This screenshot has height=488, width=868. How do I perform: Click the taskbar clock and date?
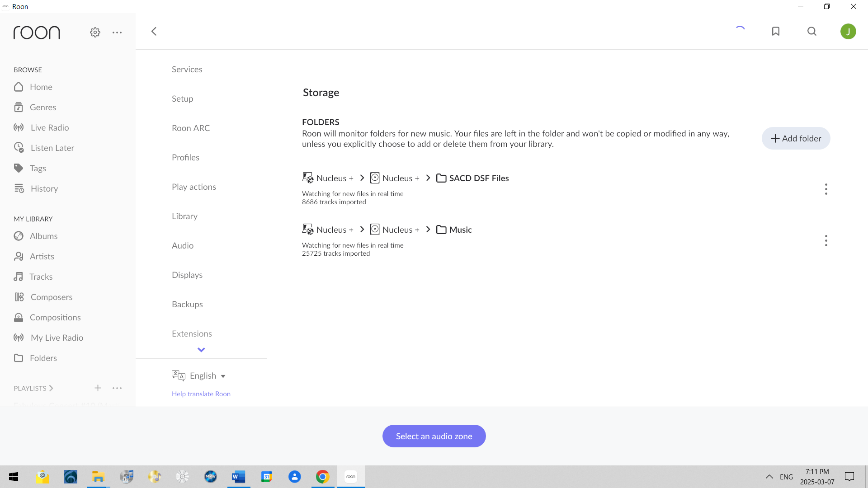pyautogui.click(x=817, y=477)
